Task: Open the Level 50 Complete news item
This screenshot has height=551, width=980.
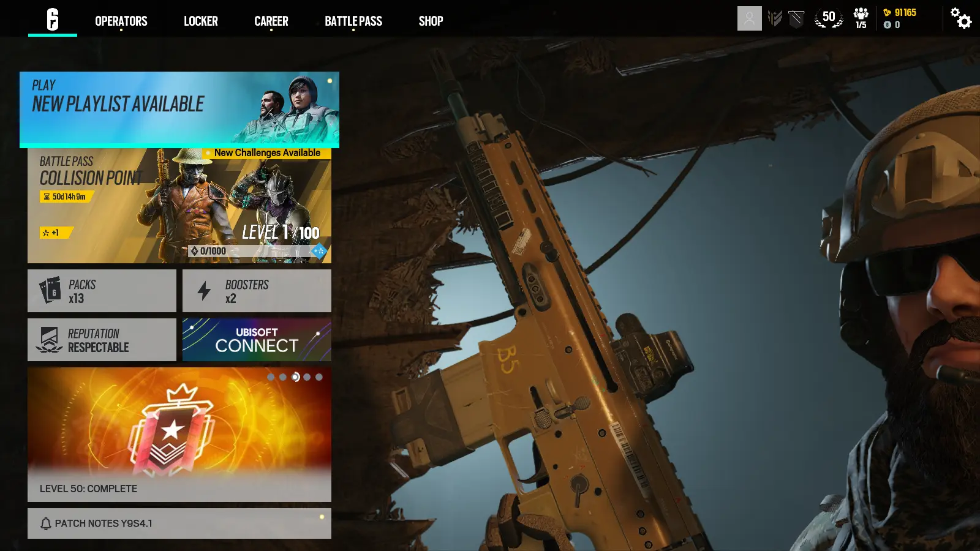Action: click(179, 435)
